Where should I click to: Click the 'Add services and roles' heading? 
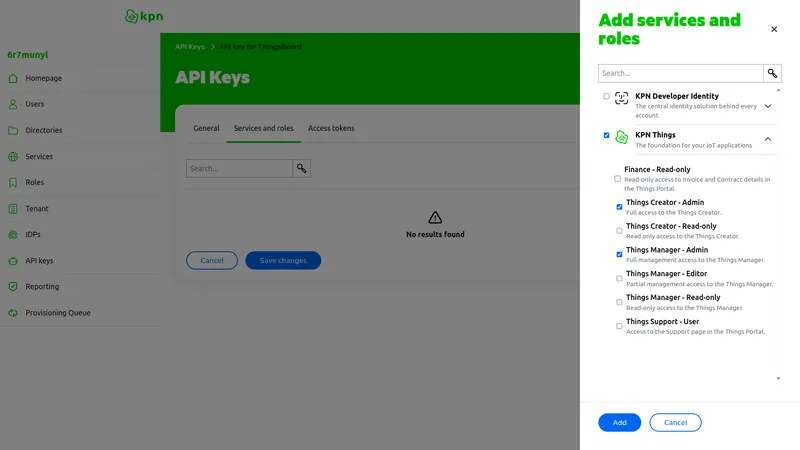(x=669, y=29)
